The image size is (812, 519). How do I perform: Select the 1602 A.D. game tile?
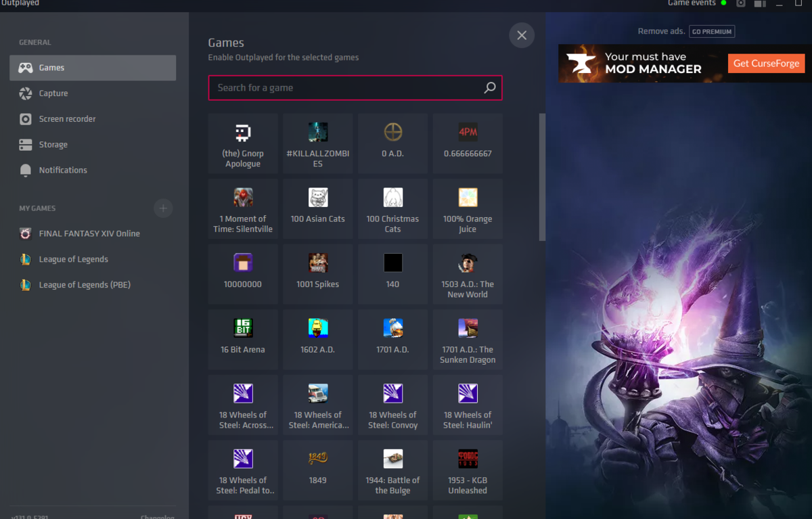318,339
